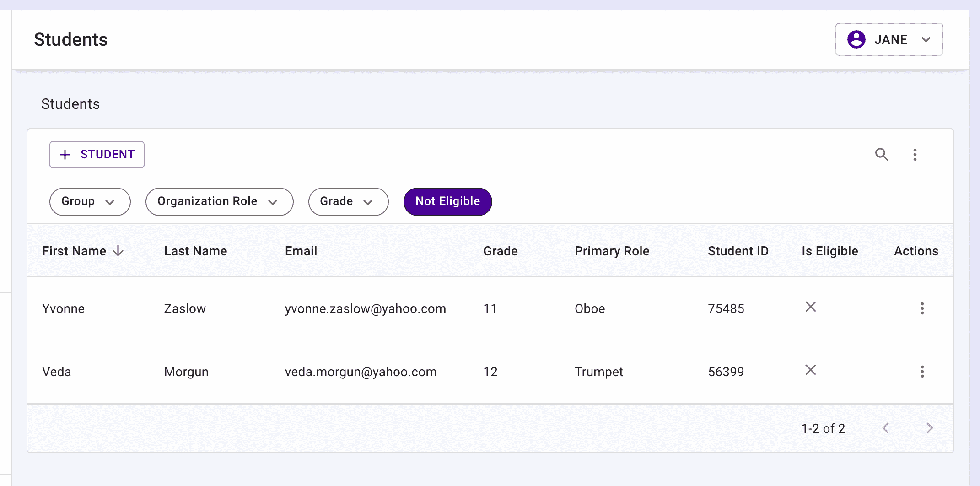Open actions menu for Veda Morgun
The width and height of the screenshot is (980, 486).
click(x=922, y=372)
